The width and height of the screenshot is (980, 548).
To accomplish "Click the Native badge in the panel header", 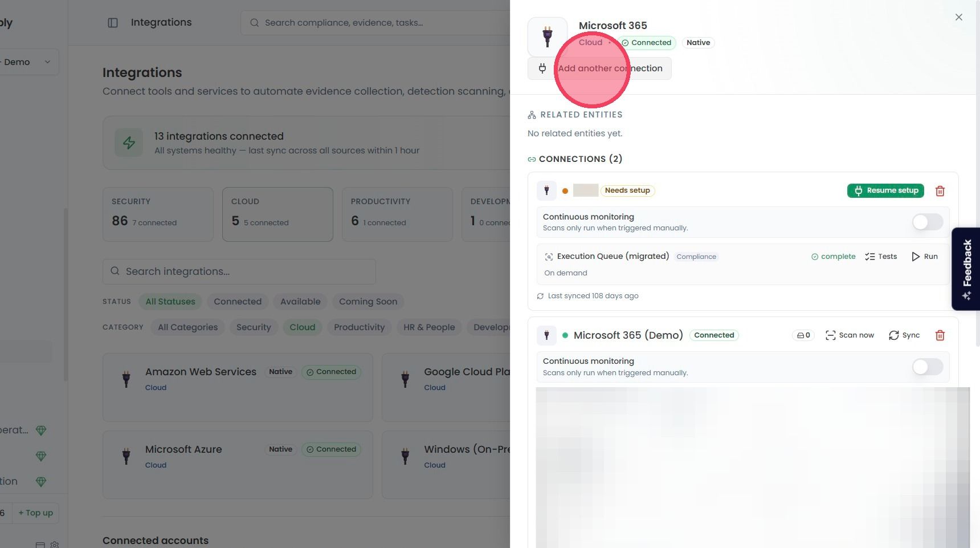I will point(698,43).
